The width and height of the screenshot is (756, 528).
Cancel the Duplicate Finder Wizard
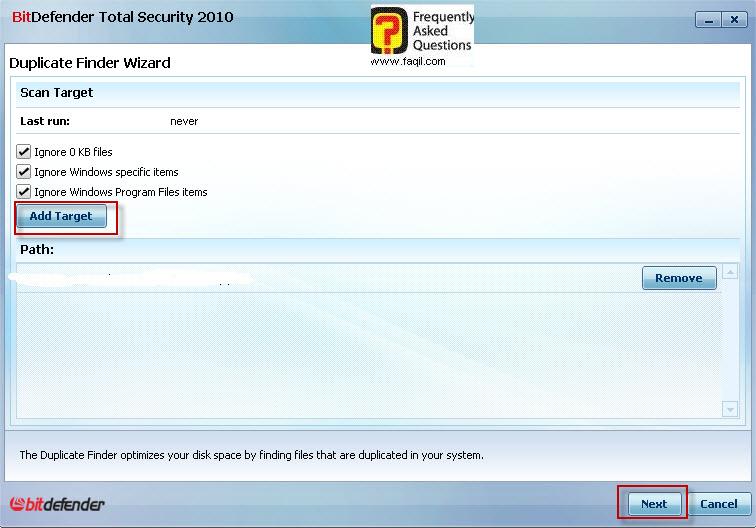719,504
